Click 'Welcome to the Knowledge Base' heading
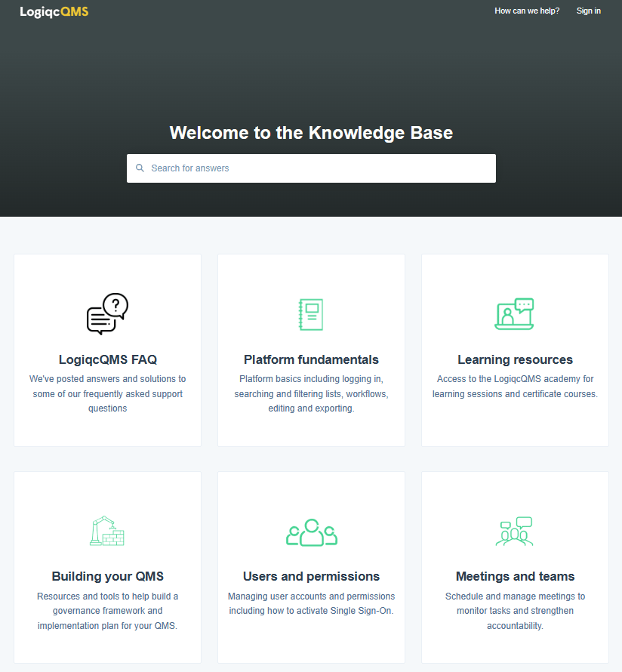Viewport: 622px width, 672px height. 311,133
